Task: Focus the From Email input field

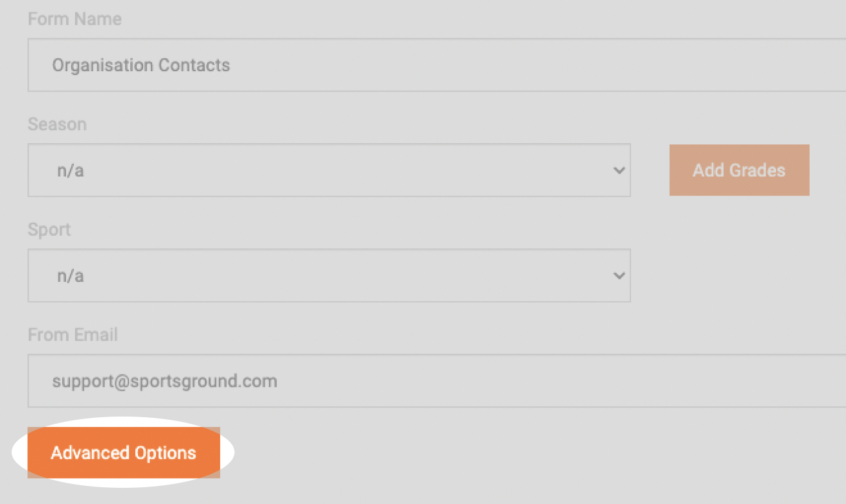Action: (437, 380)
